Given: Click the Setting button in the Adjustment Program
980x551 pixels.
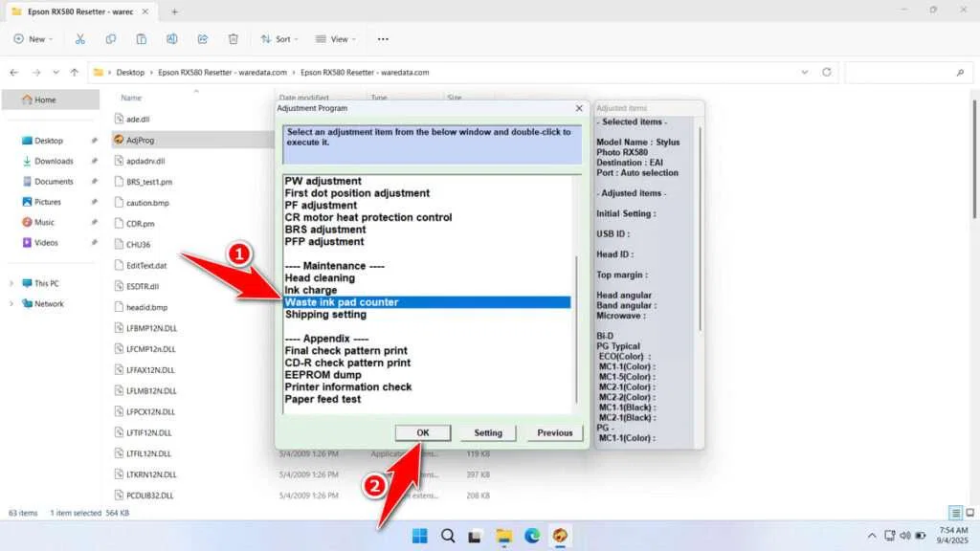Looking at the screenshot, I should click(x=487, y=432).
